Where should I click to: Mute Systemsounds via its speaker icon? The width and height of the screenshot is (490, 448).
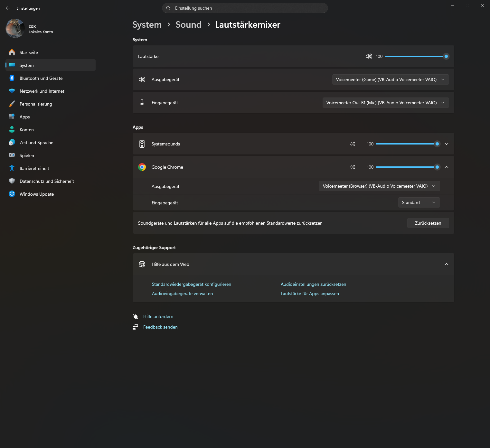click(353, 144)
